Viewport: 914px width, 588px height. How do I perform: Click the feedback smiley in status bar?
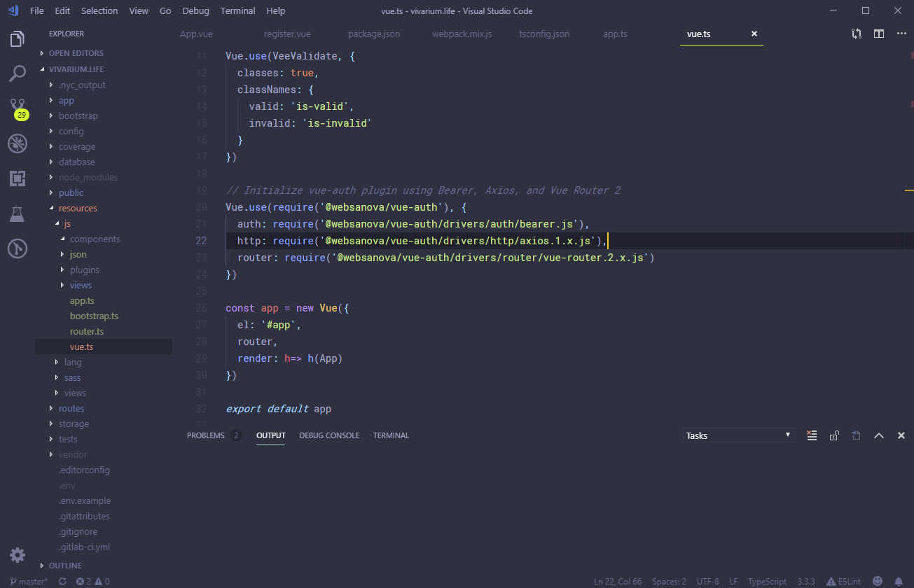877,581
